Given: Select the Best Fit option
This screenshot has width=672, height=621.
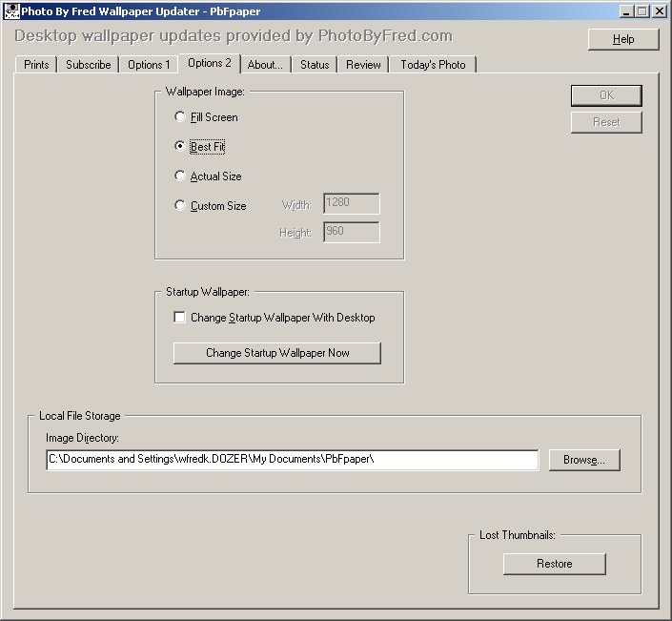Looking at the screenshot, I should pos(180,147).
